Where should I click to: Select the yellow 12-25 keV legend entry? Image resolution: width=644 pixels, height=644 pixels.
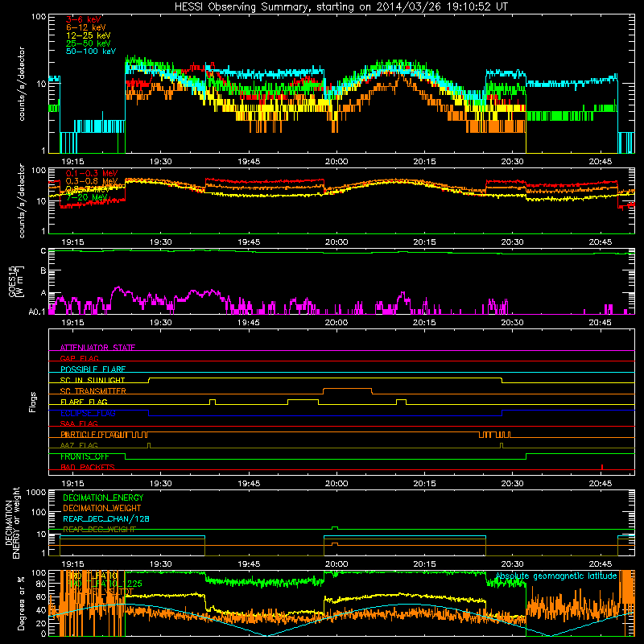(89, 35)
